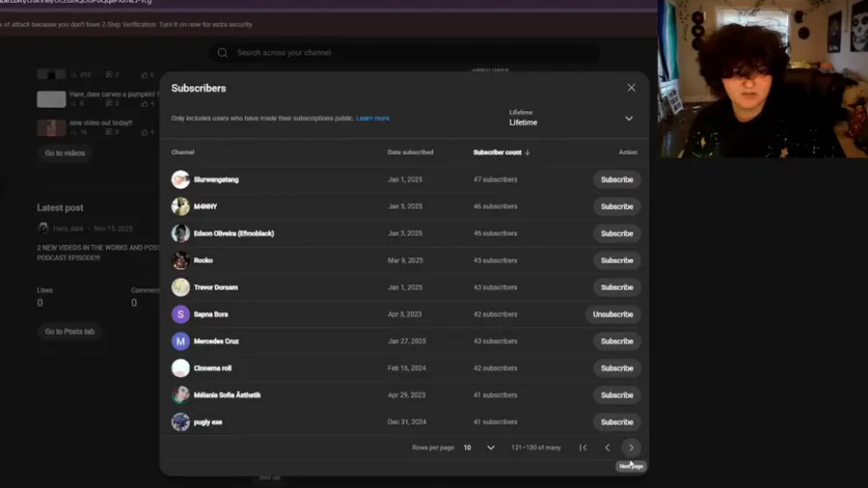Click the Date subscribed column header
Image resolution: width=868 pixels, height=488 pixels.
(x=410, y=152)
